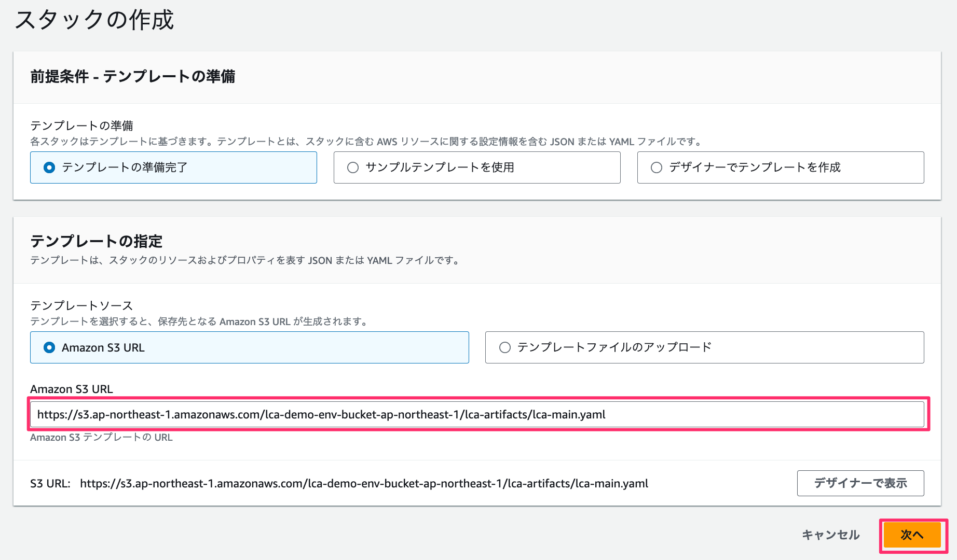Image resolution: width=957 pixels, height=560 pixels.
Task: Select サンプルテンプレートを使用 radio option
Action: click(x=477, y=167)
